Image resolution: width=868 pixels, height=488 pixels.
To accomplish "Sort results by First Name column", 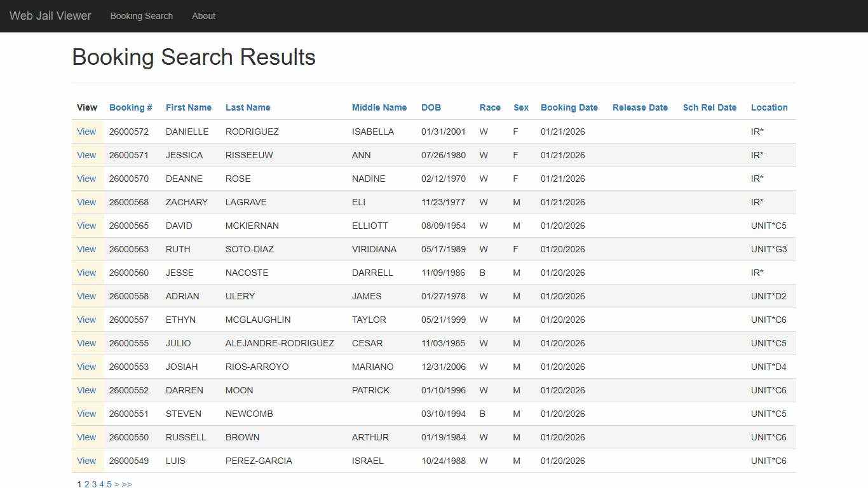I will 188,107.
